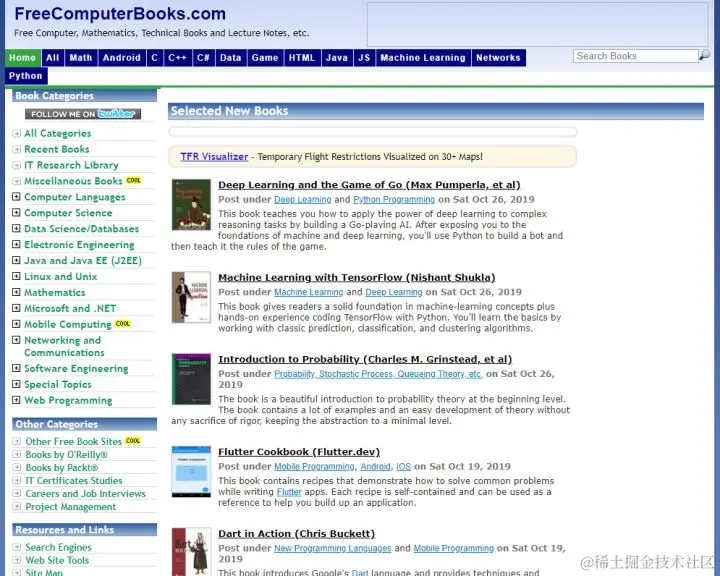This screenshot has height=576, width=720.
Task: Expand the Special Topics category
Action: (x=16, y=384)
